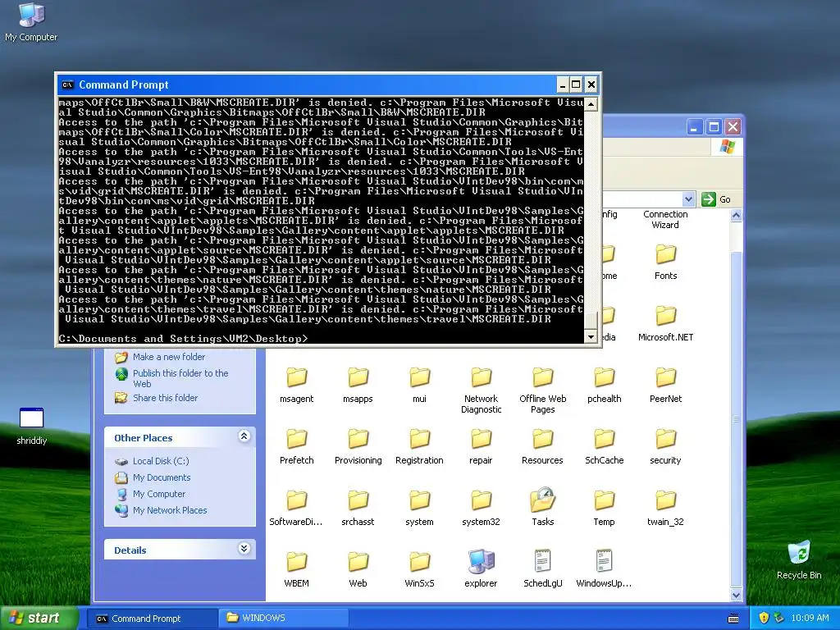Select the system32 folder

click(481, 509)
